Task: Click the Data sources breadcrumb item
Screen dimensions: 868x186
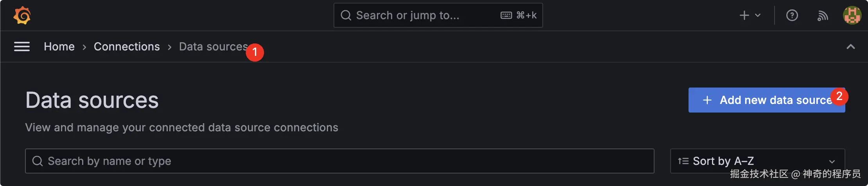Action: click(x=213, y=47)
